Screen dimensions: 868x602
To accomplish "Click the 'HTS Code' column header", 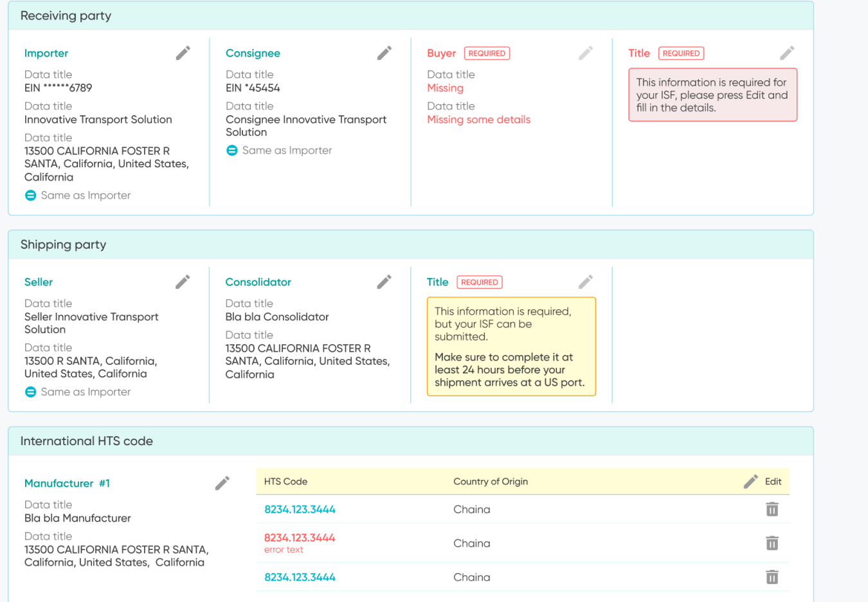I will pos(285,482).
